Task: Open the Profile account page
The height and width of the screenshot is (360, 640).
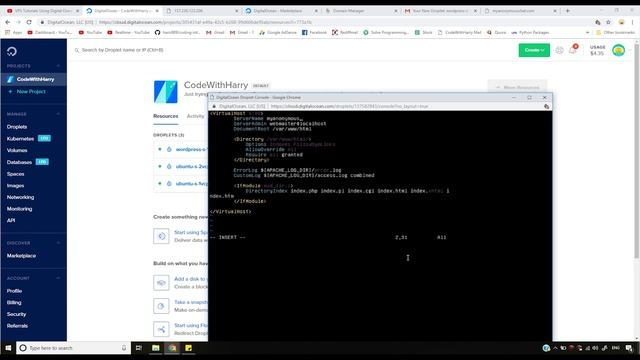Action: coord(14,291)
